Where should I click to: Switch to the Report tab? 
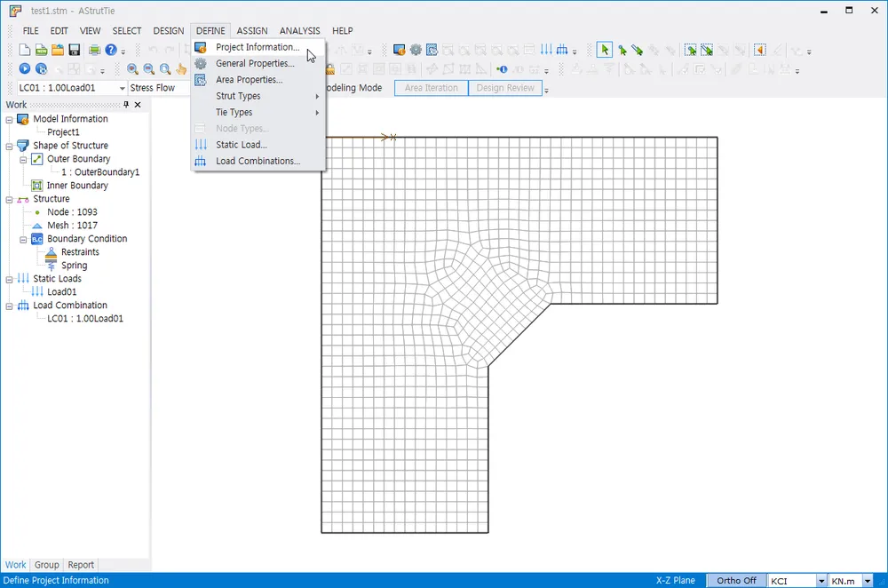(x=81, y=565)
